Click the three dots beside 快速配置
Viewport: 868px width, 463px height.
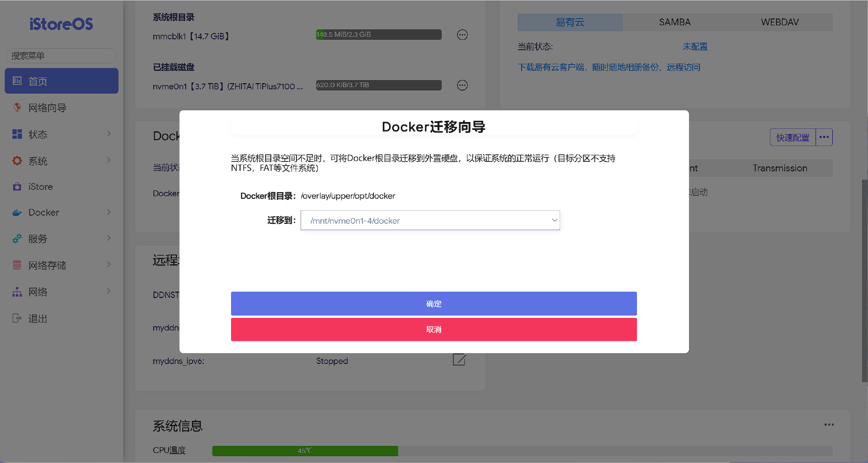pos(824,137)
